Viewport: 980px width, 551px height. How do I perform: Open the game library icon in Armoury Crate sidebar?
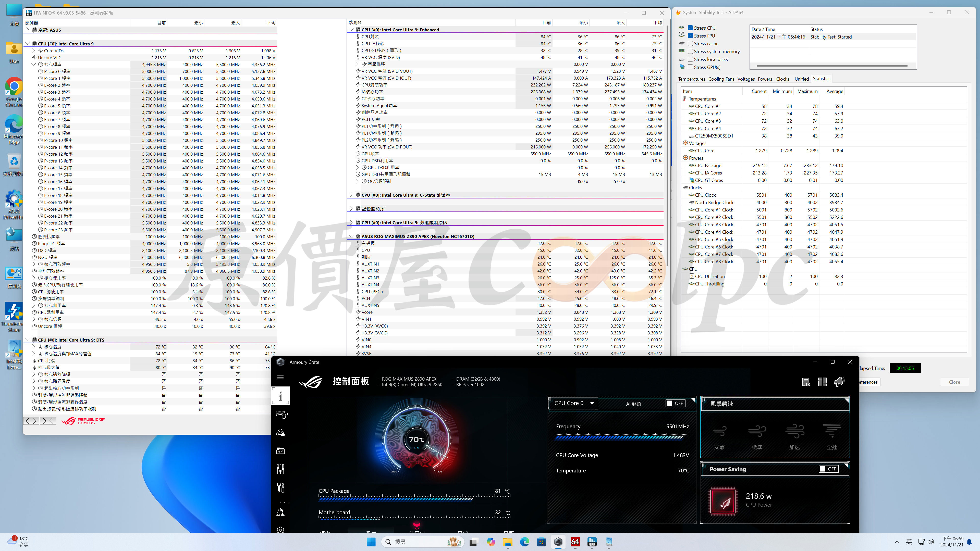click(280, 451)
